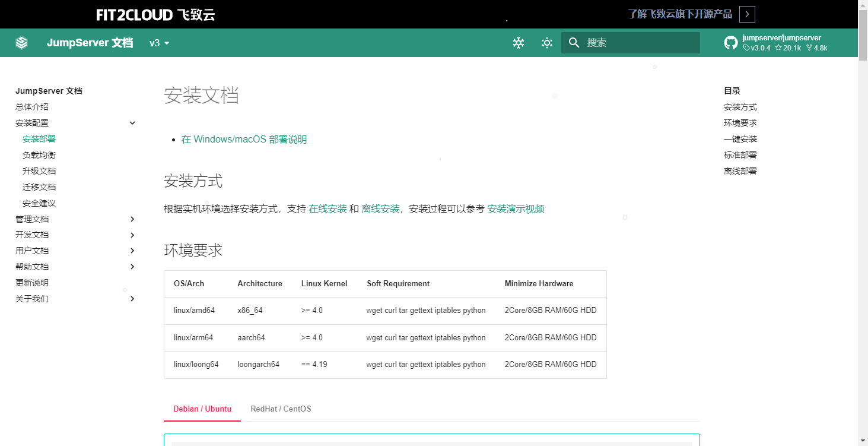Expand the 帮助文档 section chevron
868x446 pixels.
pyautogui.click(x=132, y=267)
